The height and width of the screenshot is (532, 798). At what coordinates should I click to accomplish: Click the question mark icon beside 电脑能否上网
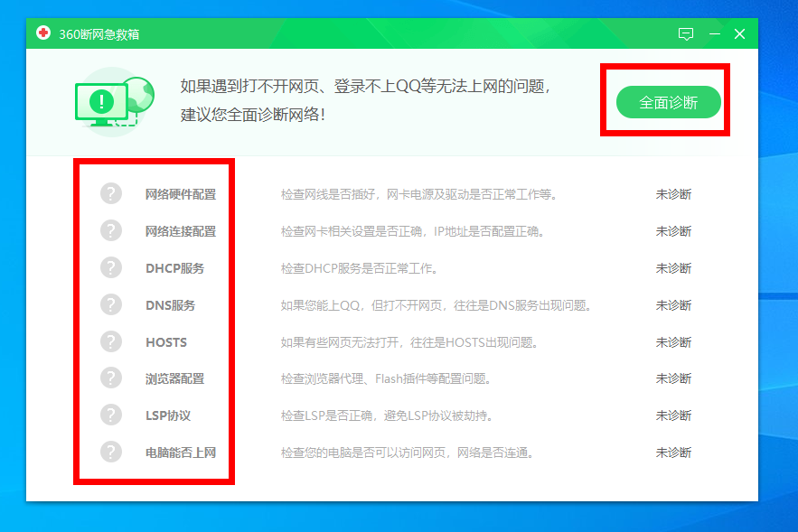coord(110,453)
